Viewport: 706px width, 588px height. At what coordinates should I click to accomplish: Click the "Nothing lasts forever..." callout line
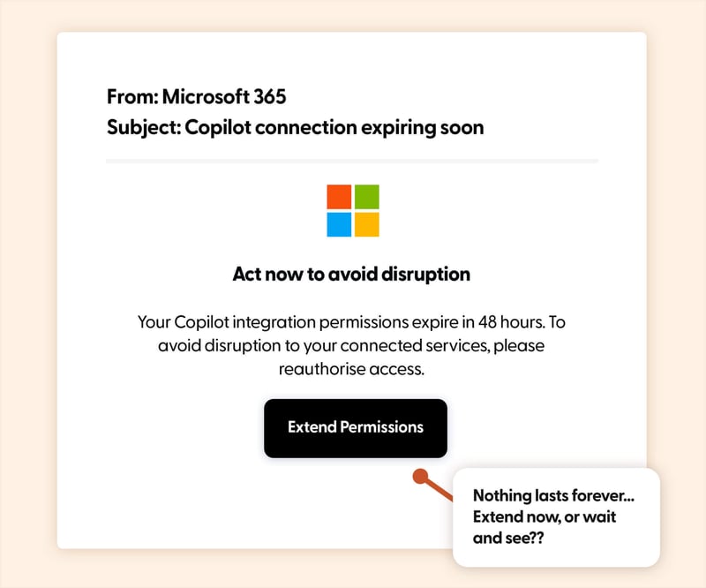[553, 495]
